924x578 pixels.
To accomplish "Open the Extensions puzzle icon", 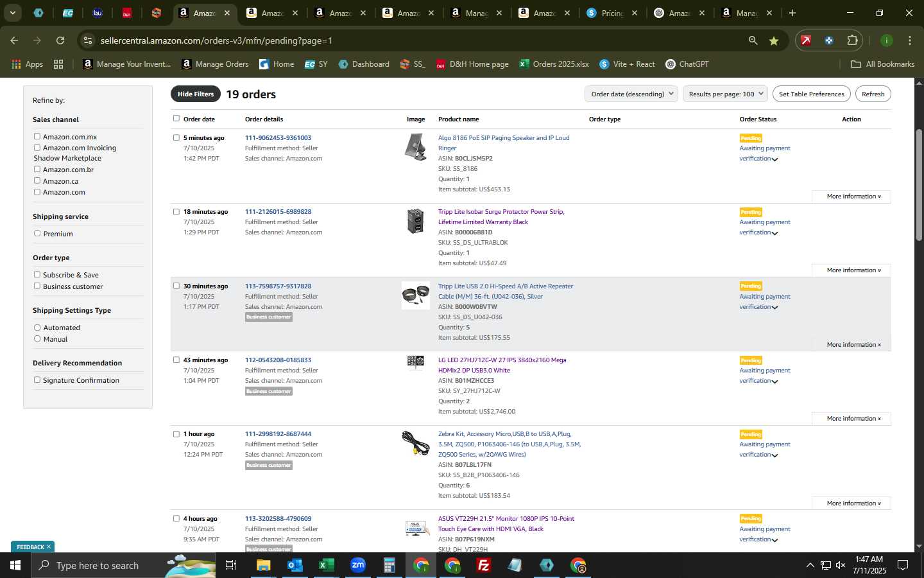I will click(852, 40).
